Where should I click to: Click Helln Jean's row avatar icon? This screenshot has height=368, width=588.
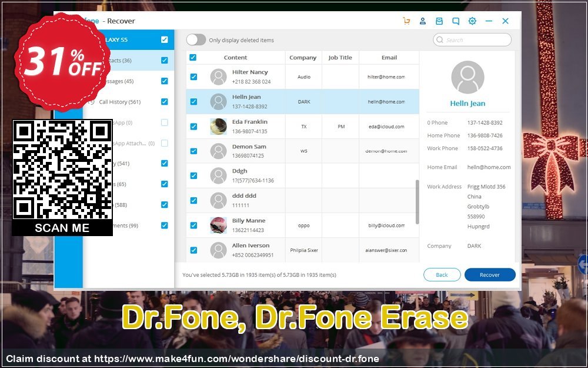218,102
